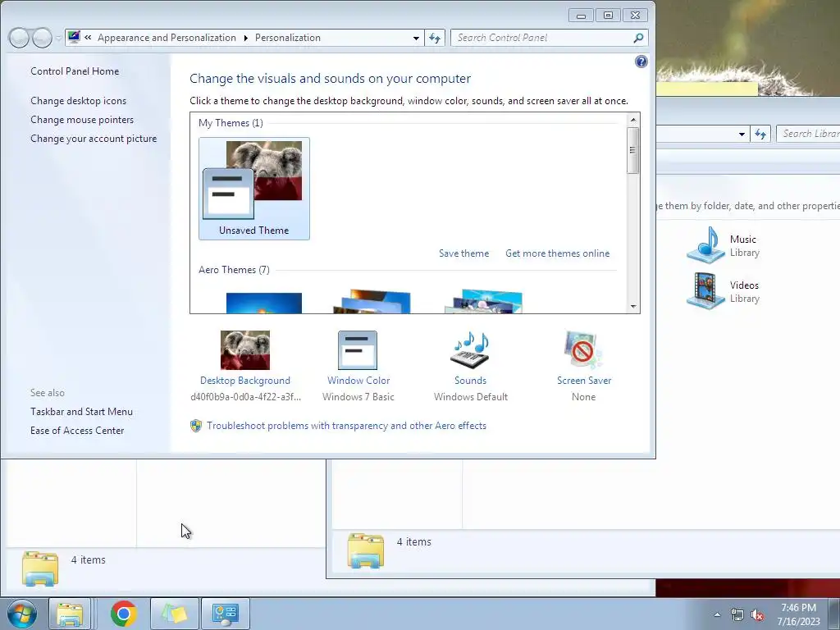Image resolution: width=840 pixels, height=630 pixels.
Task: Click the Search Libraries field
Action: 808,134
